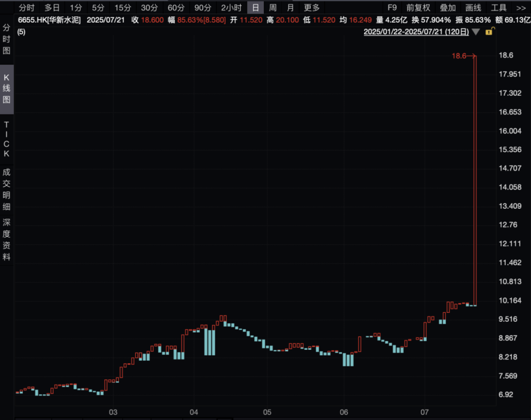Open the 工具 tools menu
Screen dimensions: 531x420
coord(499,8)
